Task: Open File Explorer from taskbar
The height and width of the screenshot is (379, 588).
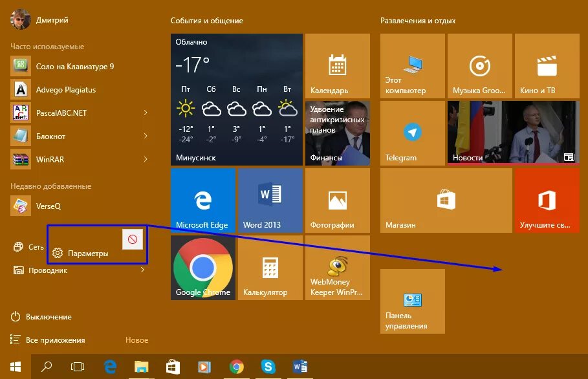Action: tap(142, 367)
